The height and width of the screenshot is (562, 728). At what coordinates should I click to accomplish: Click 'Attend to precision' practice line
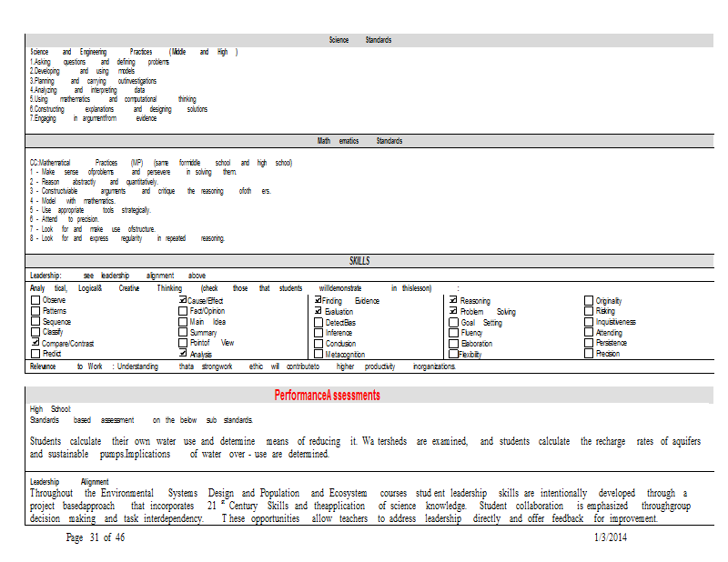click(x=65, y=219)
